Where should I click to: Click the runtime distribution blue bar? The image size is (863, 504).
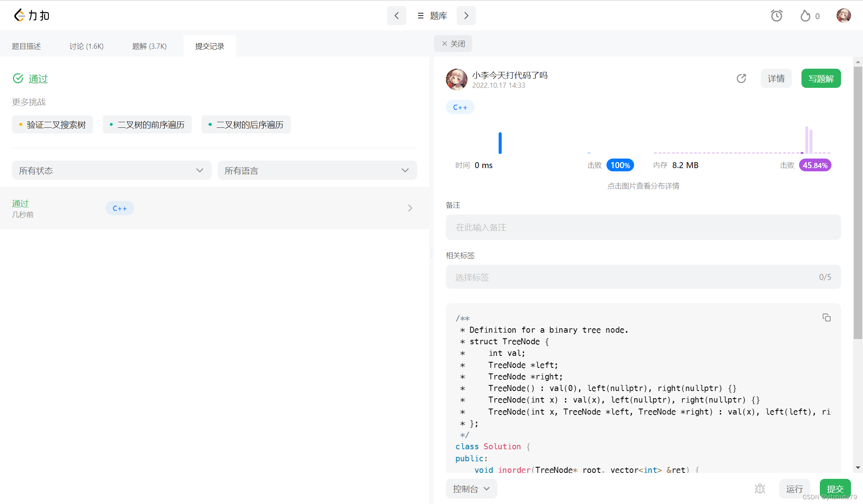pos(500,143)
